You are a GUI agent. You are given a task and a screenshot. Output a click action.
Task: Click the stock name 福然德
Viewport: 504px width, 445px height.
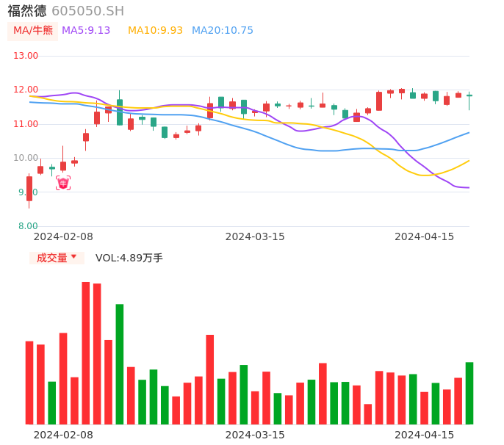(x=27, y=11)
